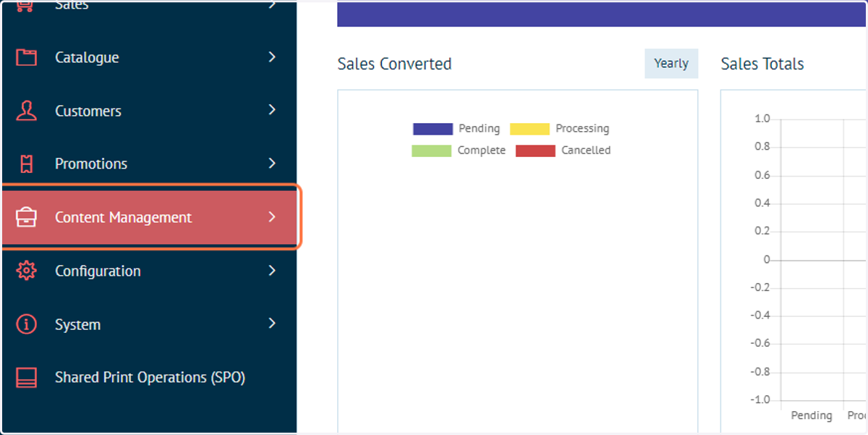Screen dimensions: 868x435
Task: Toggle the Complete legend color box
Action: click(x=432, y=151)
